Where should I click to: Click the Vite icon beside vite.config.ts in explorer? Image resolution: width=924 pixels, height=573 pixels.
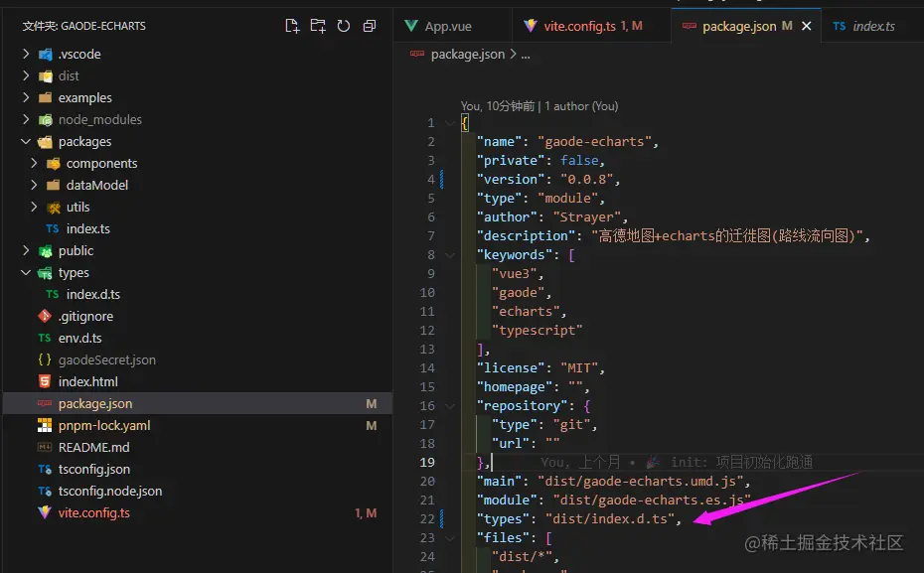45,512
